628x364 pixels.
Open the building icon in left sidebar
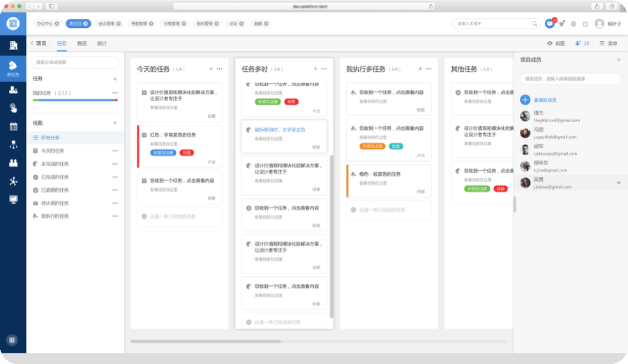pyautogui.click(x=13, y=45)
